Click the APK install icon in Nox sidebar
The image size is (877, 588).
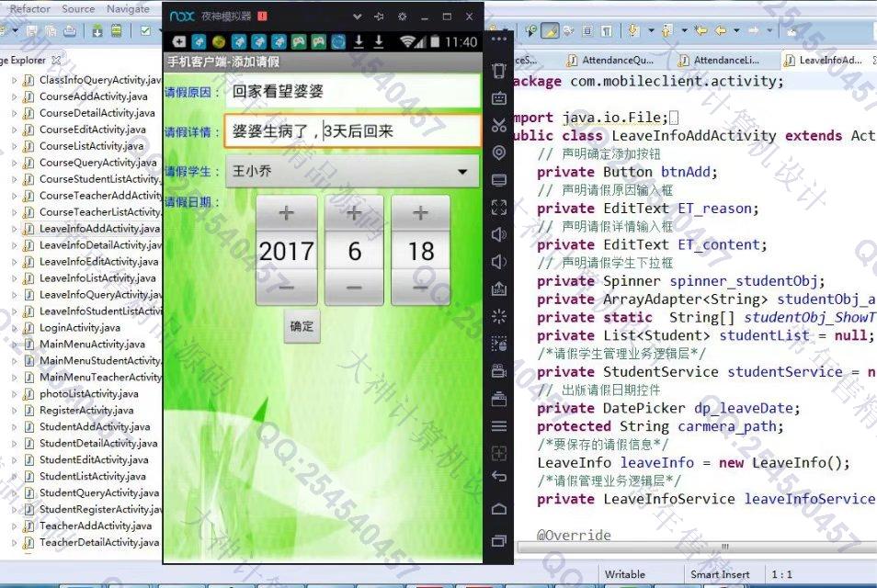499,288
